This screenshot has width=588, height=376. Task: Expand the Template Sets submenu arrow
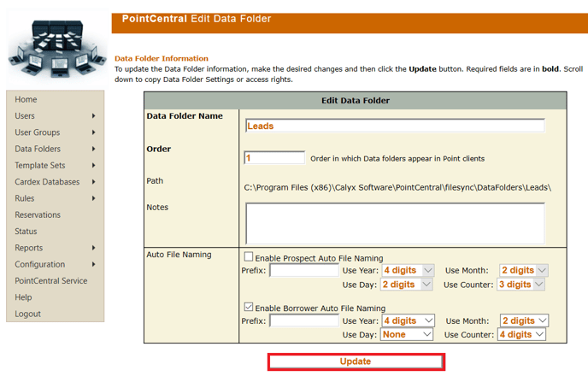pos(93,165)
